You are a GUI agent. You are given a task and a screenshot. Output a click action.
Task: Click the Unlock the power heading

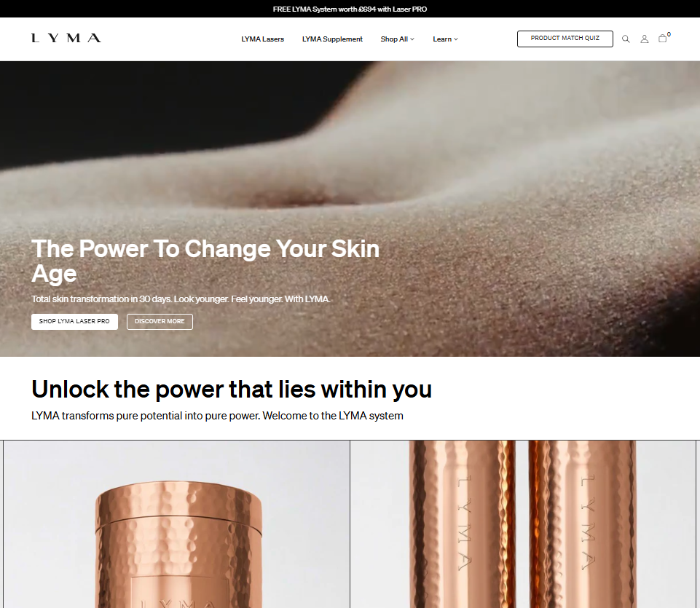click(231, 389)
